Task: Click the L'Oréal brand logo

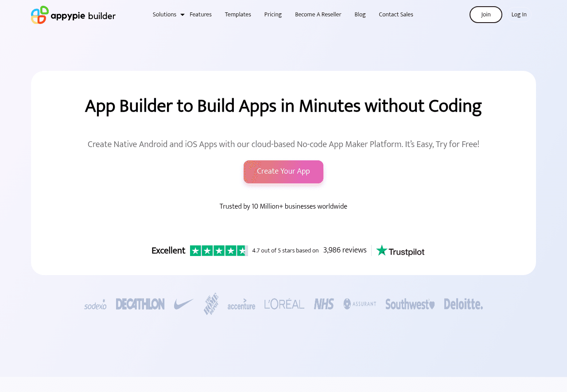Action: coord(284,304)
